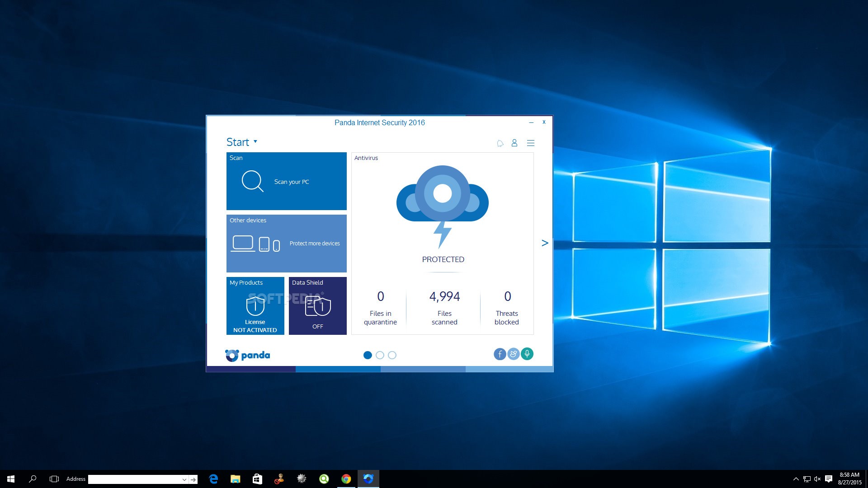Screen dimensions: 868x488
Task: Click Protect more devices
Action: point(315,243)
